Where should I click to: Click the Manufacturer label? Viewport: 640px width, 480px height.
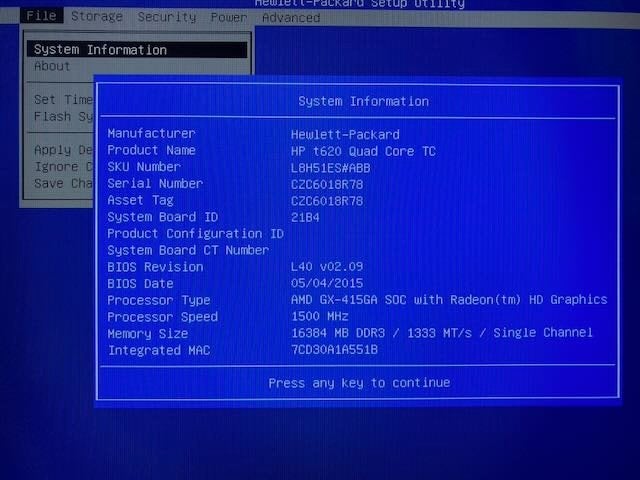tap(151, 133)
